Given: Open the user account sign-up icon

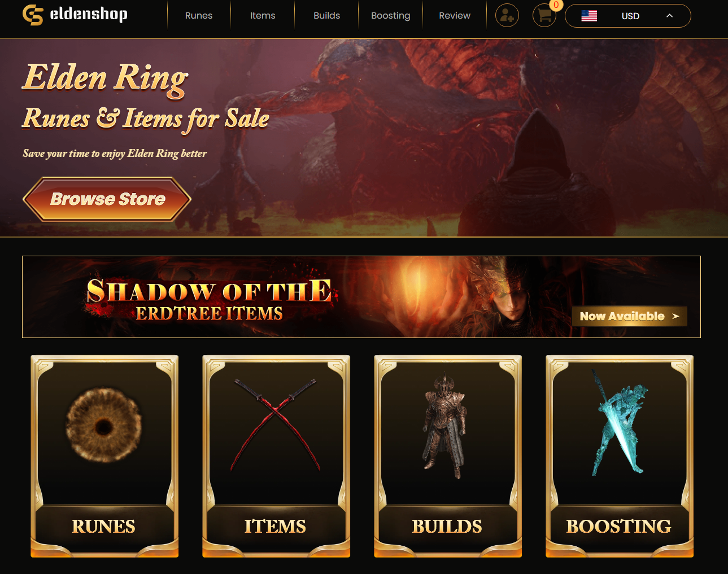Looking at the screenshot, I should 507,15.
